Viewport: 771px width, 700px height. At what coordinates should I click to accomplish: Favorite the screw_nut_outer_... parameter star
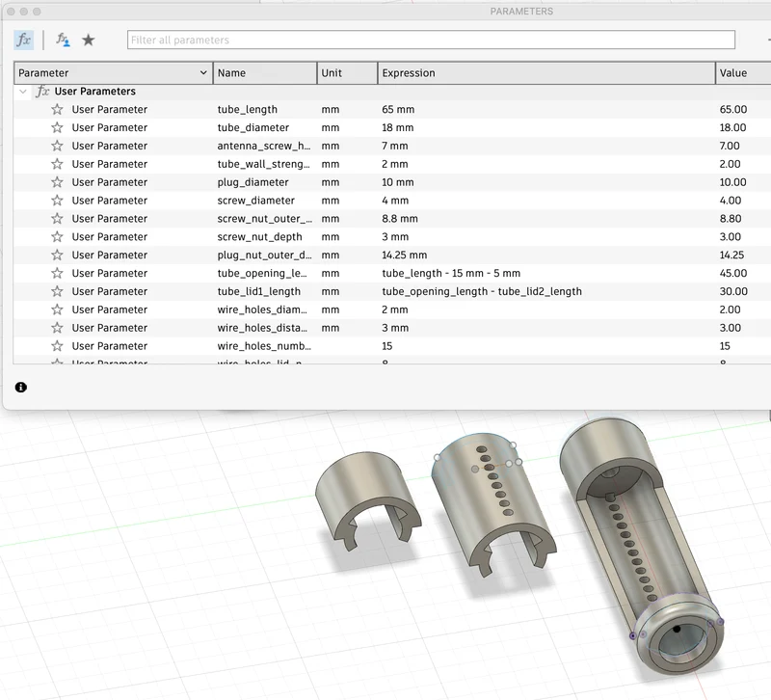(x=57, y=219)
